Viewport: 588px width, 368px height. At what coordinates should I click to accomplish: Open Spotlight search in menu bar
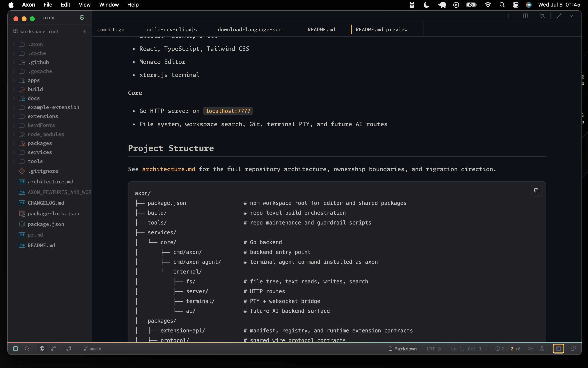pyautogui.click(x=502, y=5)
